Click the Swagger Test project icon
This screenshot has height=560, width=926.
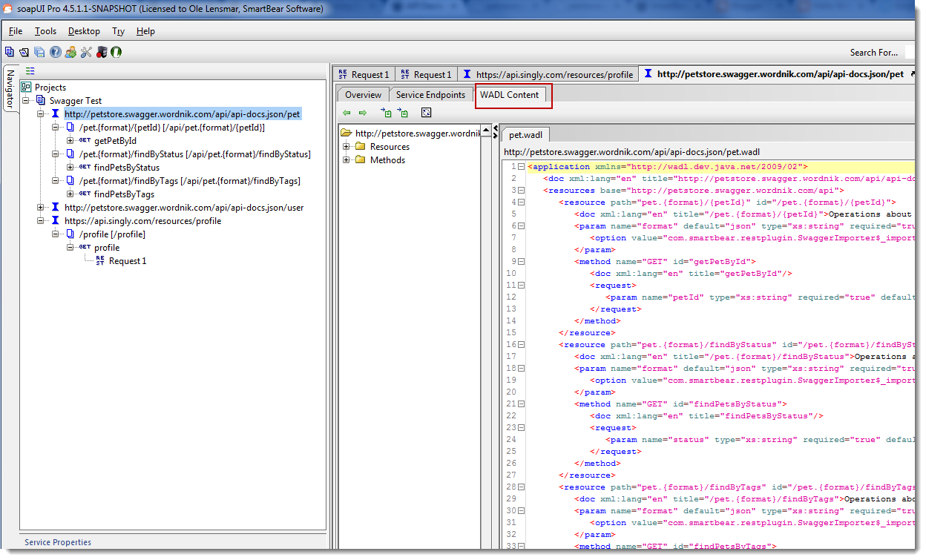[x=41, y=101]
